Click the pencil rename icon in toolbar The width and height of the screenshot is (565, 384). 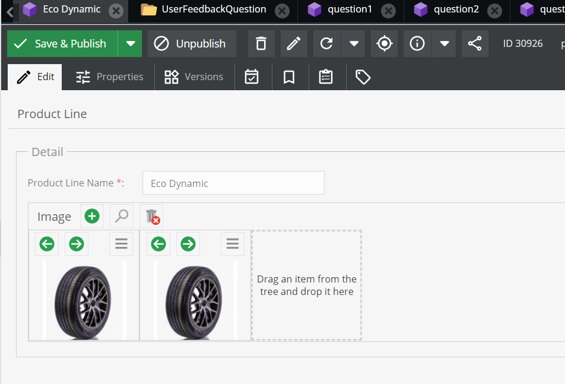pyautogui.click(x=294, y=44)
